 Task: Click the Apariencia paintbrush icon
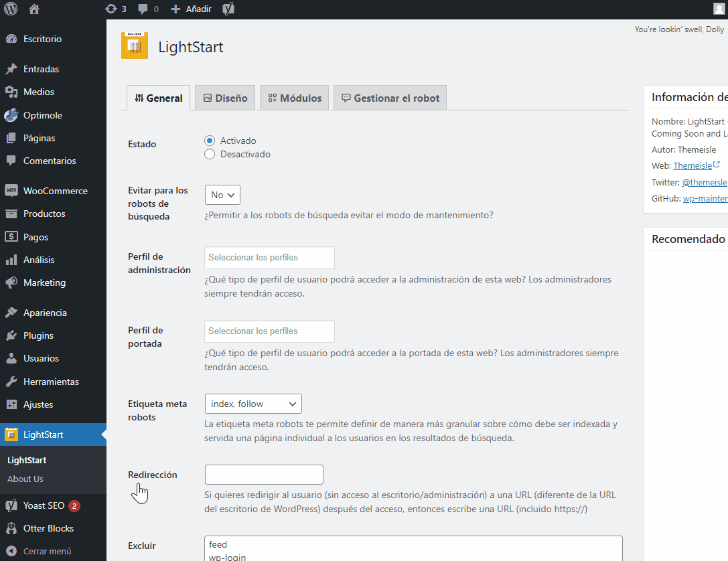[11, 313]
